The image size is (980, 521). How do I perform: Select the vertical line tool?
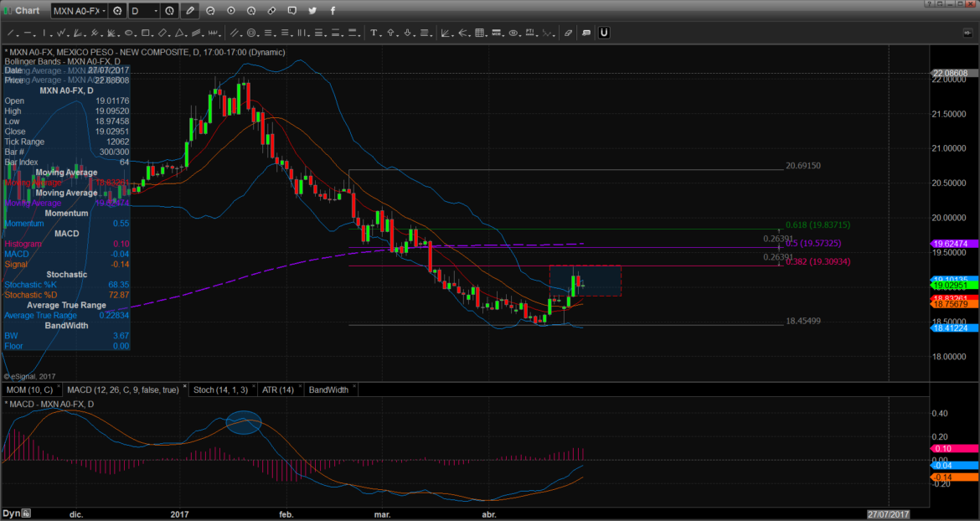pyautogui.click(x=44, y=34)
